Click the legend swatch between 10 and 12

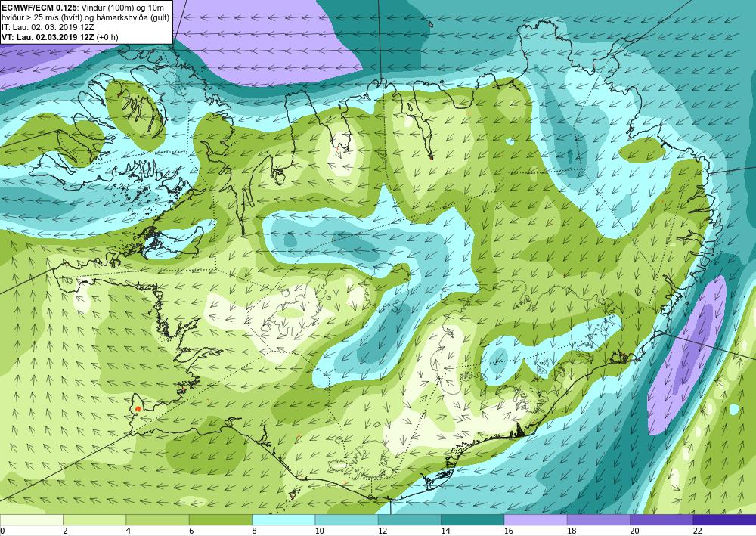tap(346, 519)
